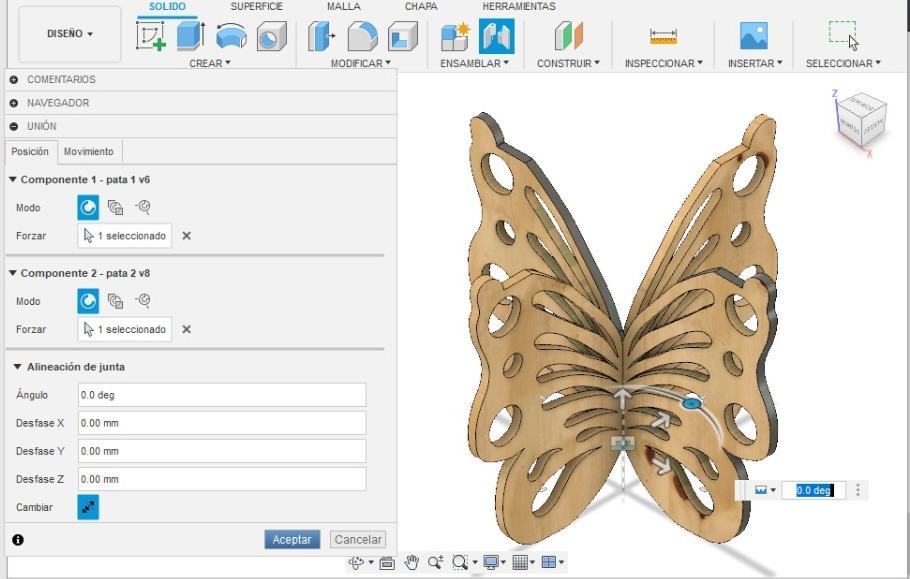The height and width of the screenshot is (579, 910).
Task: Click the Aceptar button
Action: (x=292, y=540)
